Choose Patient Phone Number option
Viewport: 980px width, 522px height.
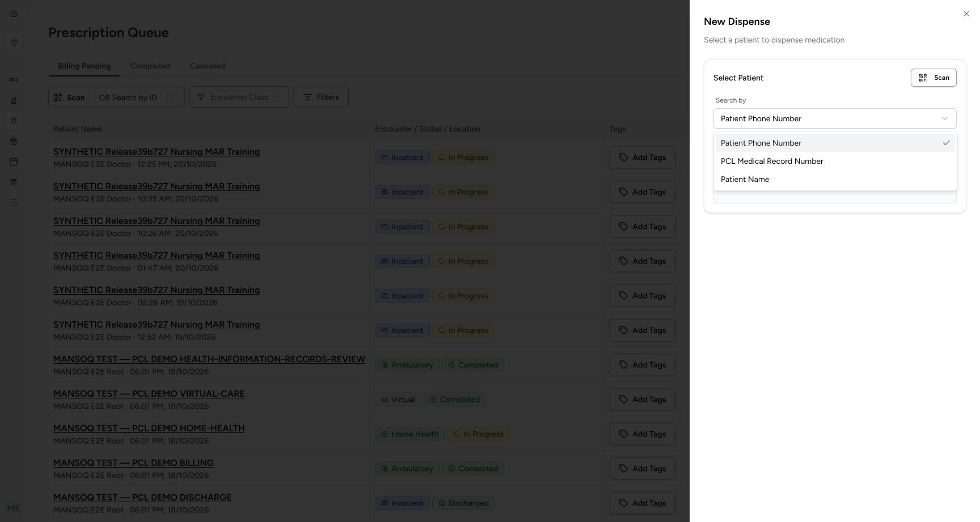coord(835,143)
